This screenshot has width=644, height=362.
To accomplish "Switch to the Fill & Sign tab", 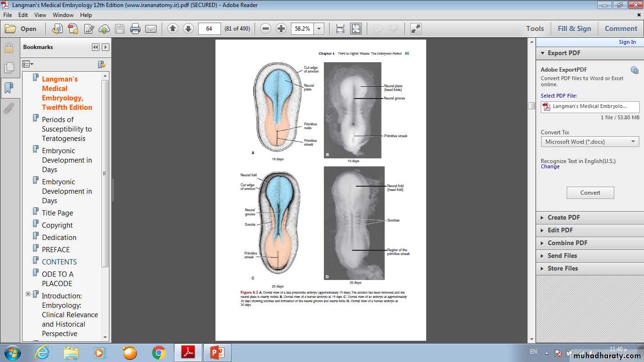I will 574,29.
